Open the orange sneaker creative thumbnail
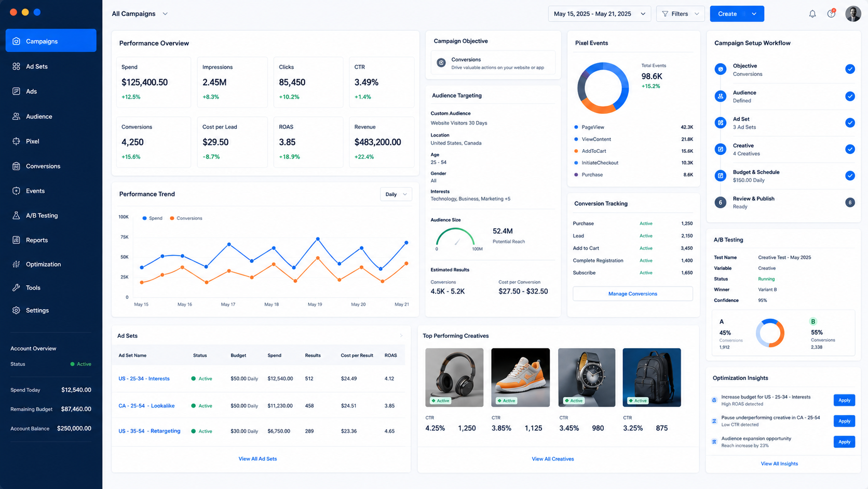This screenshot has width=868, height=489. pyautogui.click(x=520, y=377)
